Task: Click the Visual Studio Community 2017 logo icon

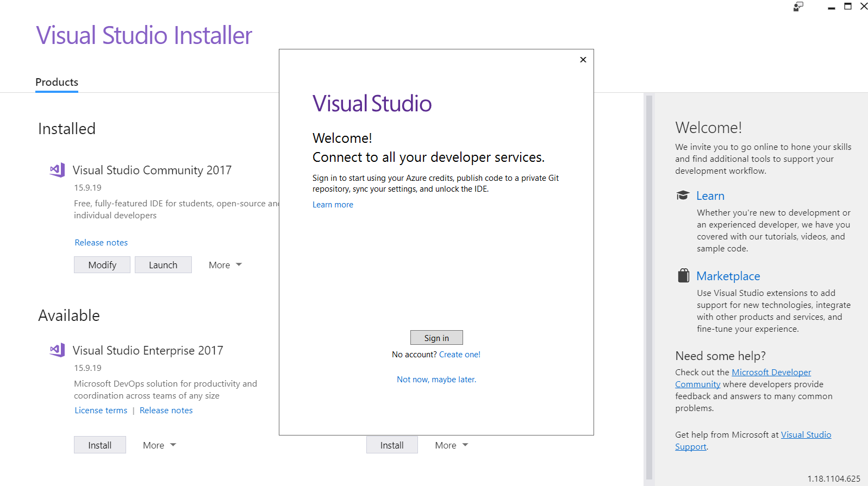Action: tap(57, 170)
